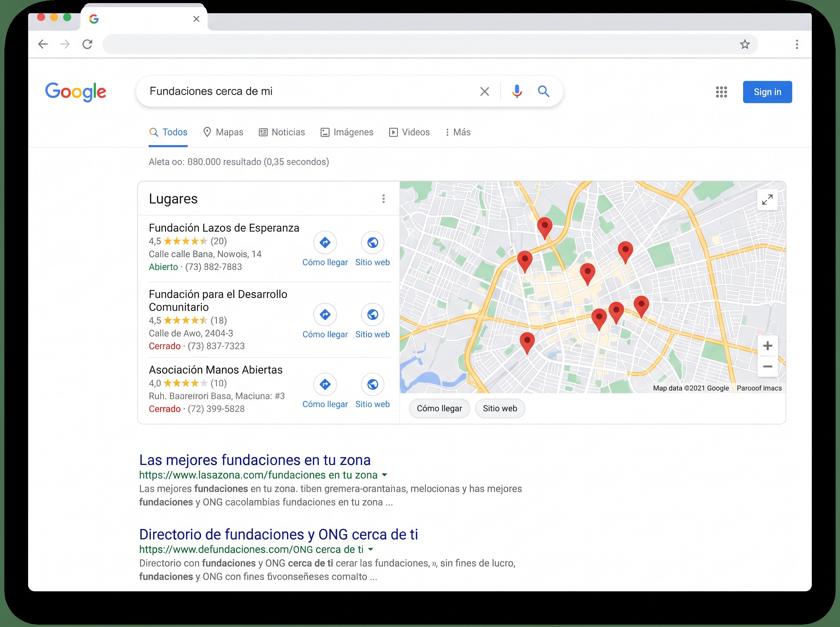Select the Todos search tab
Screen dimensions: 840x627
(x=168, y=132)
